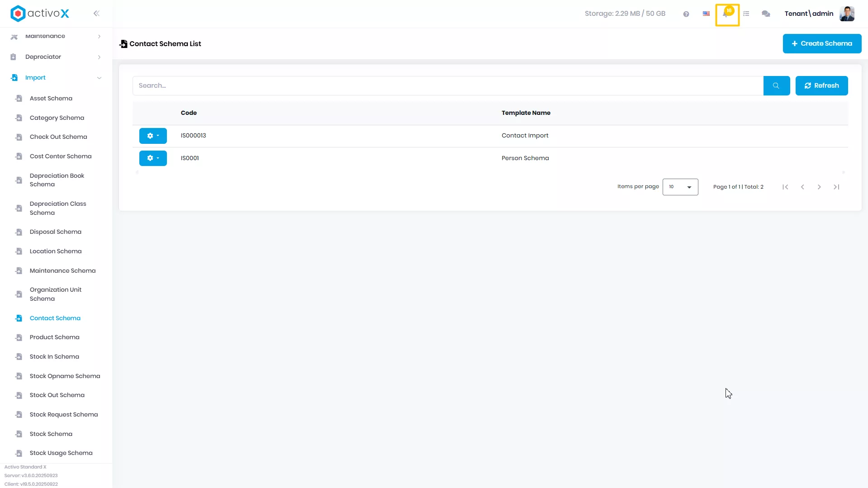Open the task list icon in header
Viewport: 868px width, 488px height.
pos(746,14)
